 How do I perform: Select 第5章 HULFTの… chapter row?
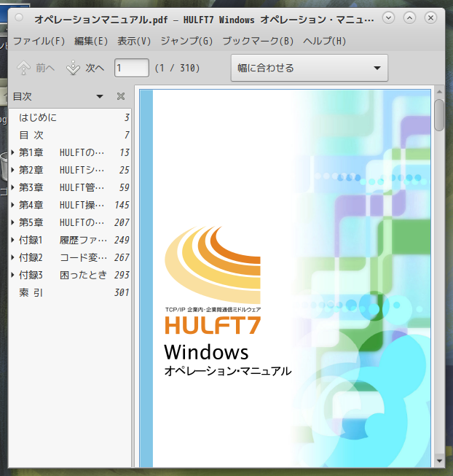click(70, 222)
